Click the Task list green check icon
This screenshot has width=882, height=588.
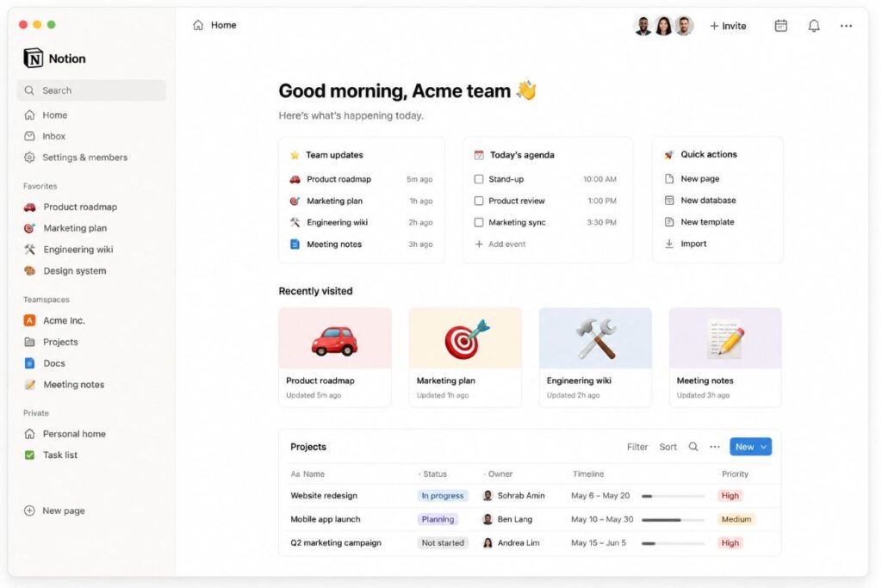(x=30, y=455)
